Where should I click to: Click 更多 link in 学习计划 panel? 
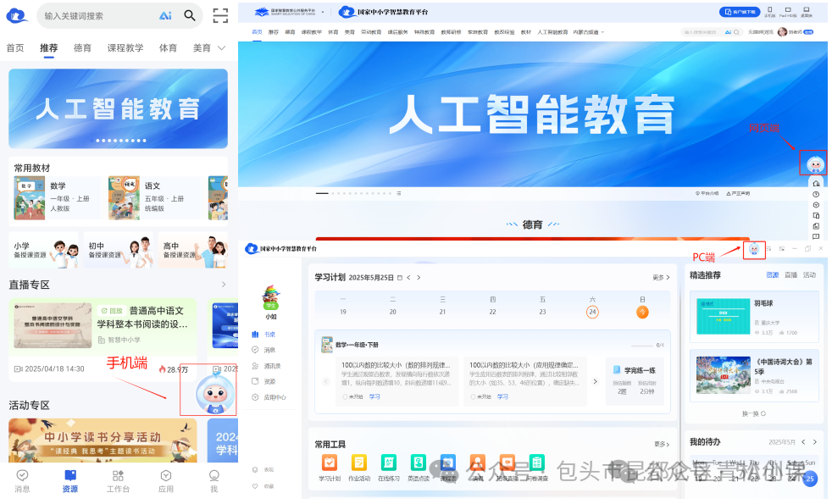click(661, 277)
